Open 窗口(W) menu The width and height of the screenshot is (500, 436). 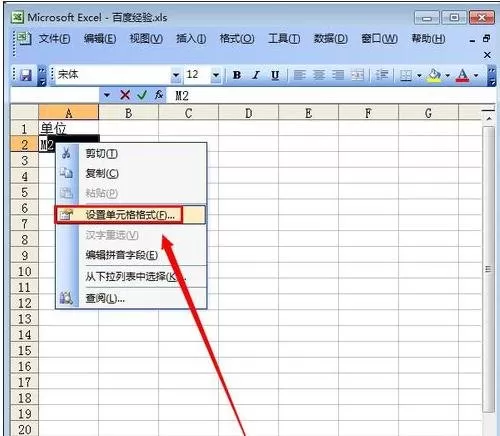tap(379, 39)
